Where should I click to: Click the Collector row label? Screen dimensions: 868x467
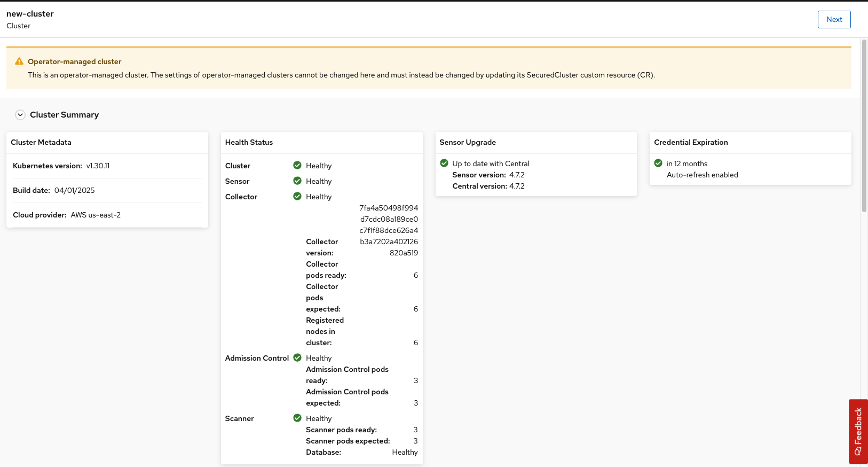coord(241,197)
